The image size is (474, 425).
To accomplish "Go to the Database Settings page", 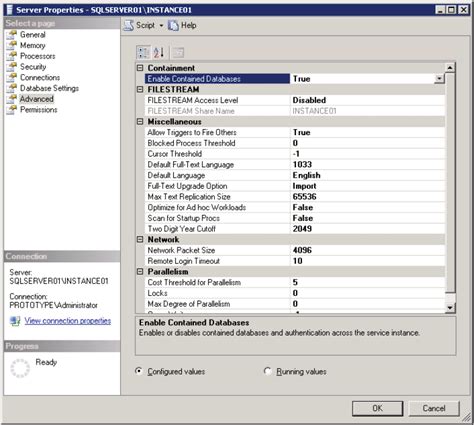I will pyautogui.click(x=49, y=88).
